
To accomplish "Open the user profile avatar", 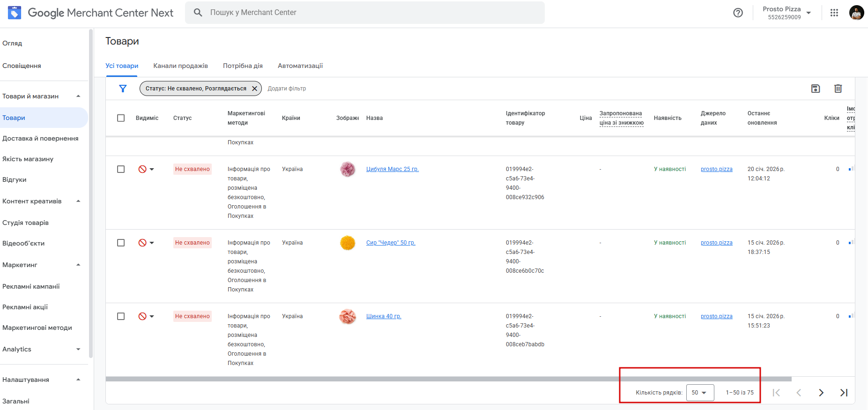I will (x=856, y=13).
